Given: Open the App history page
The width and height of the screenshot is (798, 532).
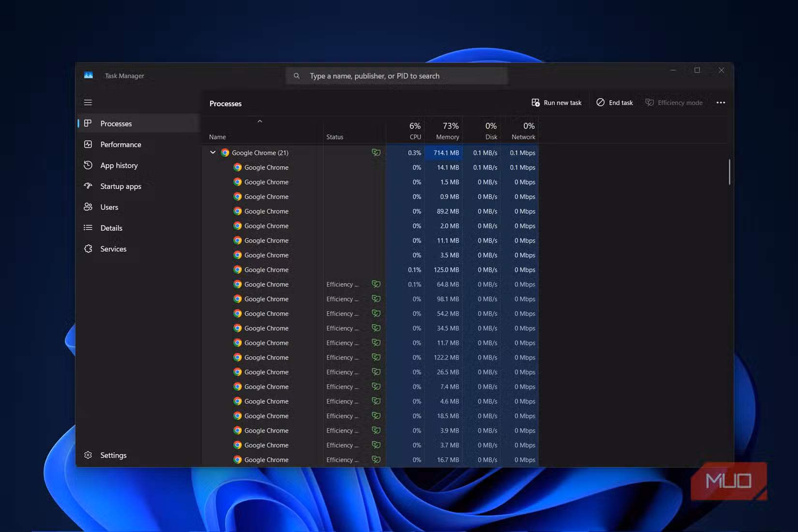Looking at the screenshot, I should (139, 165).
